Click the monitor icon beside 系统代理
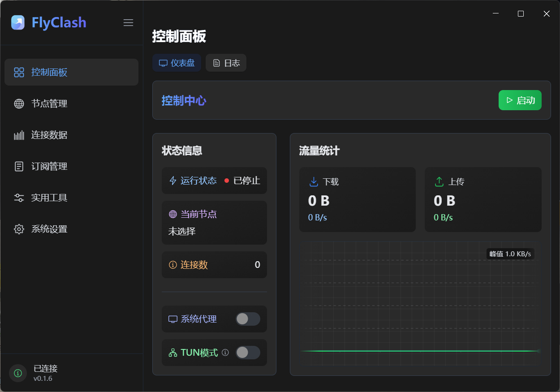The height and width of the screenshot is (392, 560). [173, 319]
